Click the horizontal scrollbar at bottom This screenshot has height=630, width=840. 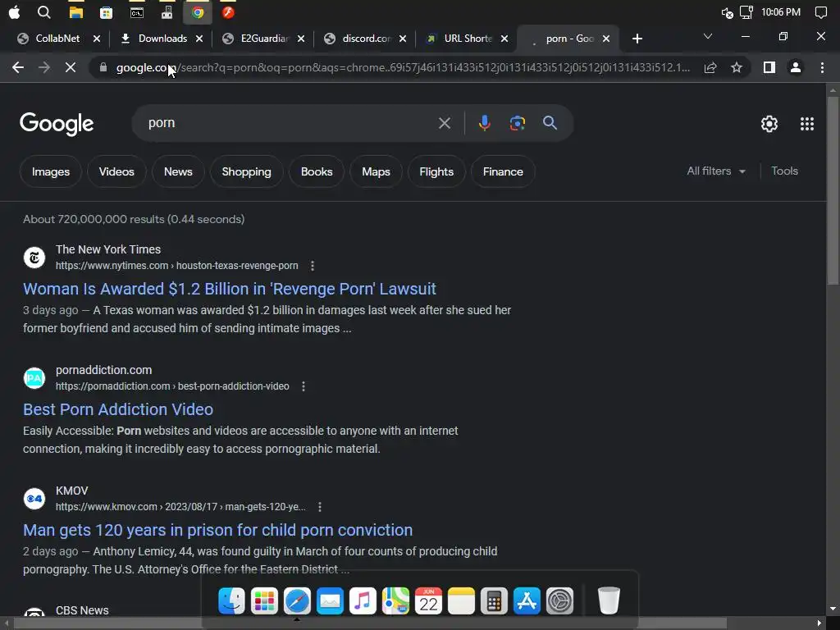370,623
